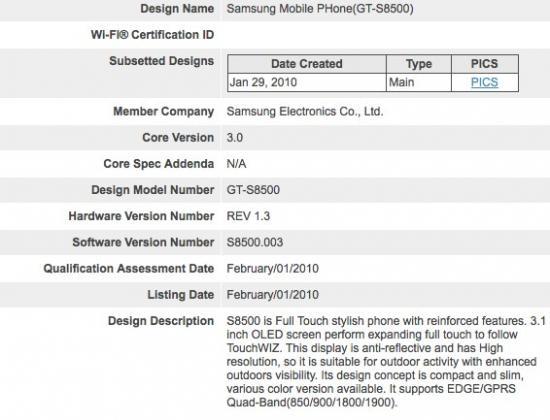The image size is (550, 420).
Task: Click the Listing Date February/01/2010 value
Action: pos(273,294)
